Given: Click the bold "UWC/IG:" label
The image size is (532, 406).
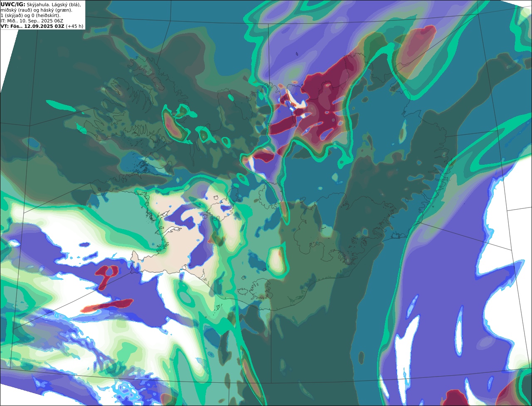Looking at the screenshot, I should click(13, 4).
